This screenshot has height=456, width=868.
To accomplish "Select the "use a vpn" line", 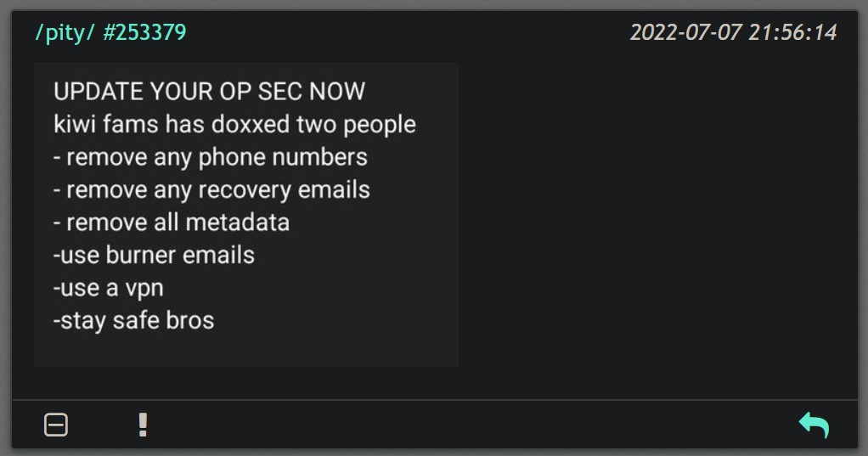I will coord(108,288).
